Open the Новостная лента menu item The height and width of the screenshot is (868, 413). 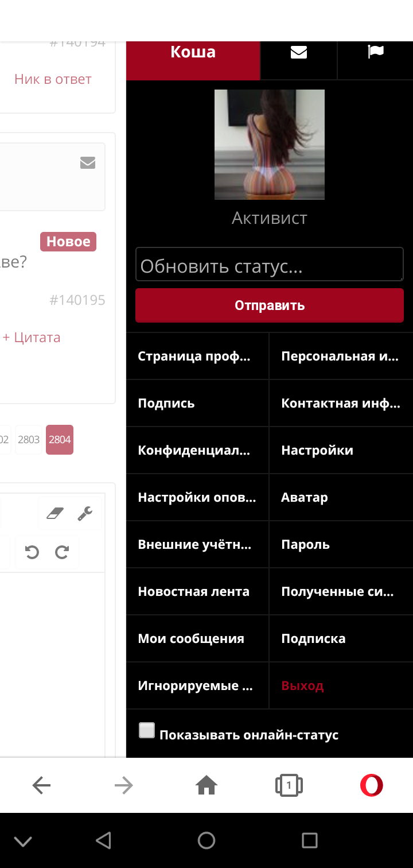click(x=197, y=591)
